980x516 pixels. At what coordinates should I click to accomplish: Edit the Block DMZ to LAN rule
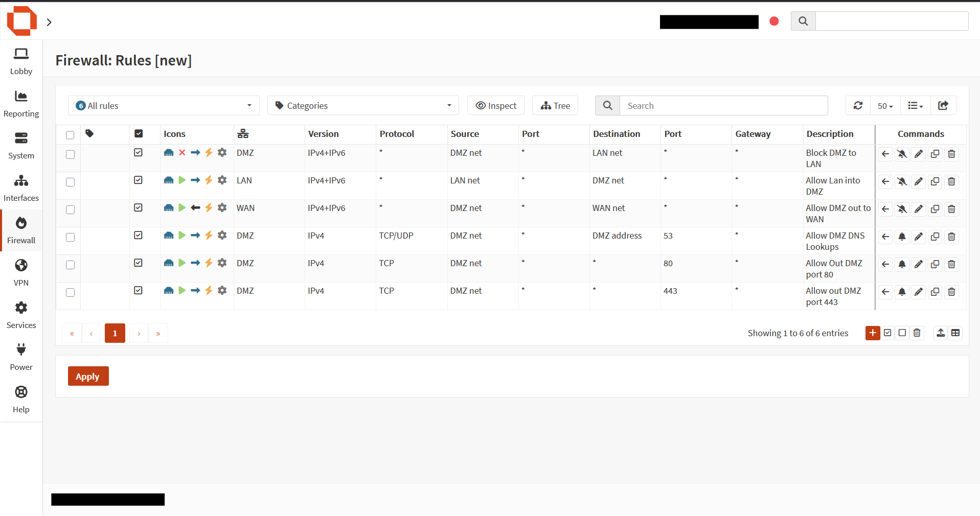(x=919, y=154)
